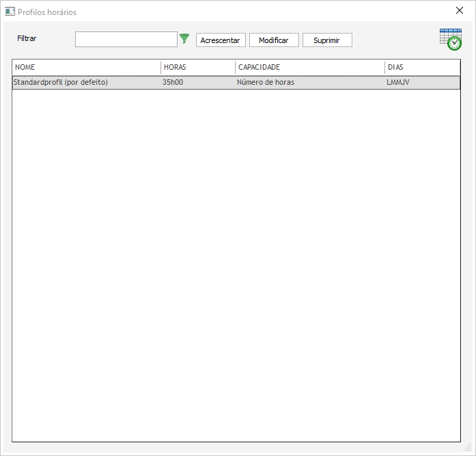Select the Standardprofil (por defeito) row
Screen dimensions: 476x456
tap(236, 82)
